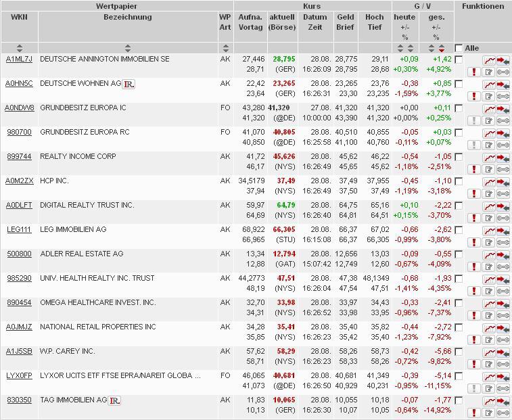Click IR badge beside TAG Immobilien AG

[114, 400]
